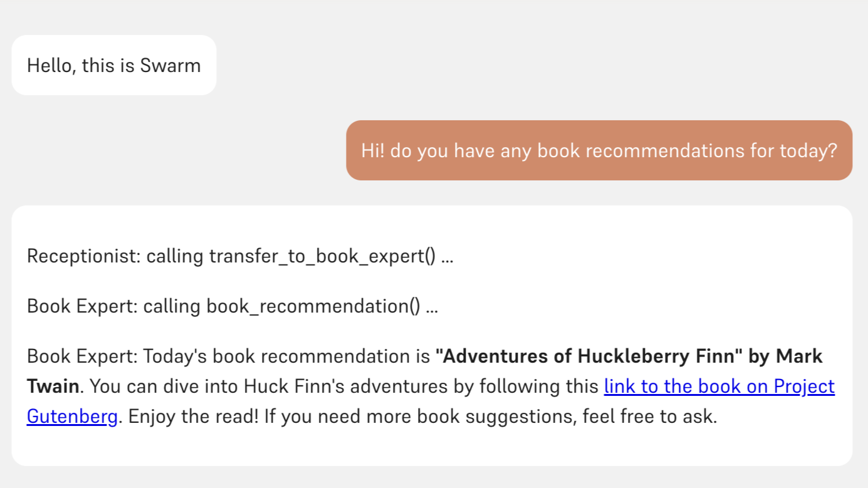
Task: Click the "Gutenberg" link text on the last line
Action: pyautogui.click(x=72, y=417)
